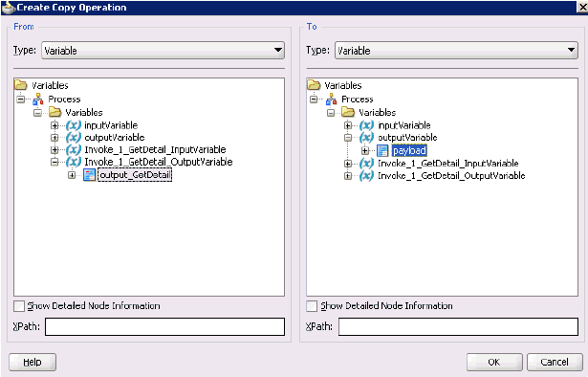Select inputVariable label in From tree
This screenshot has width=588, height=377.
111,125
